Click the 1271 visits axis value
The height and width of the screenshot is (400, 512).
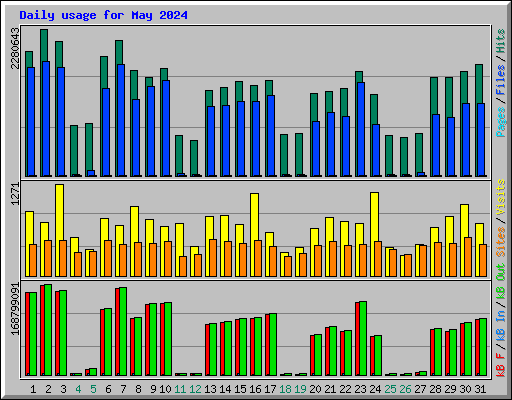tap(15, 194)
